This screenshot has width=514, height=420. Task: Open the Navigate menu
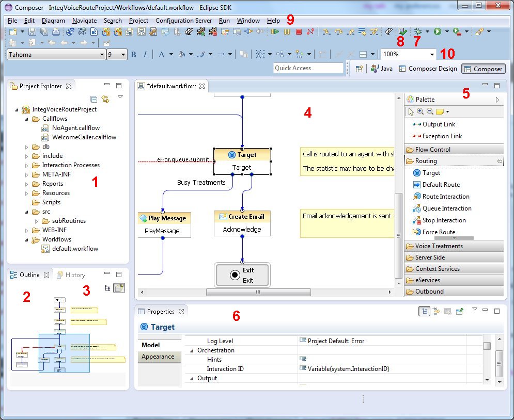point(85,21)
